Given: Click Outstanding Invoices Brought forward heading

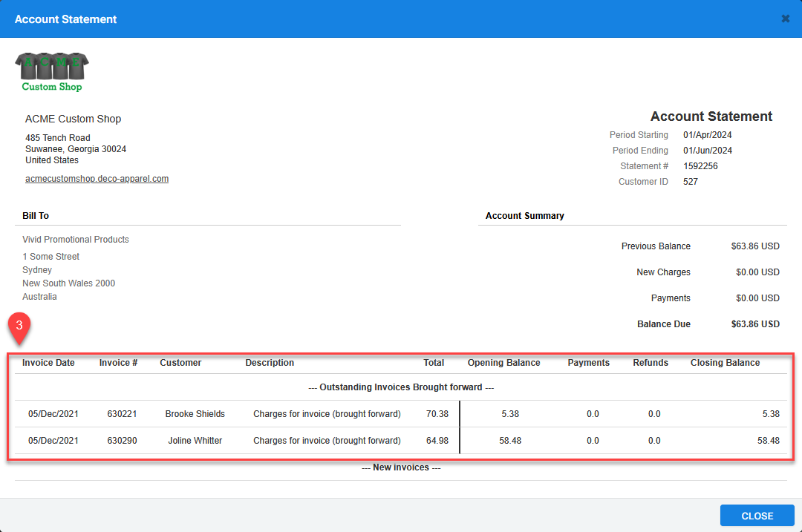Looking at the screenshot, I should click(401, 387).
